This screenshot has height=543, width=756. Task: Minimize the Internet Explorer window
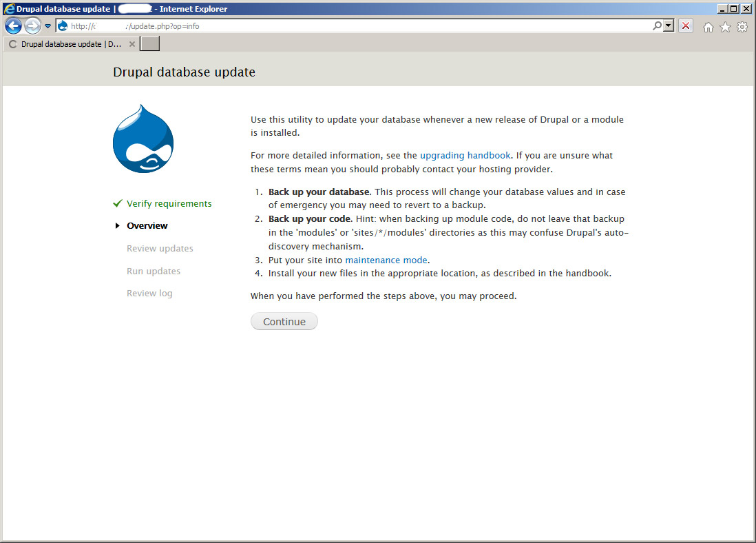click(722, 9)
